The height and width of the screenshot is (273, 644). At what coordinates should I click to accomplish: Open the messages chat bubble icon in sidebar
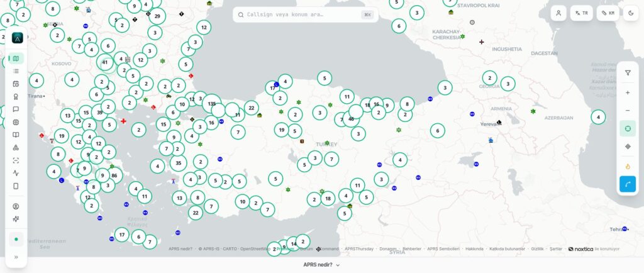[x=16, y=109]
